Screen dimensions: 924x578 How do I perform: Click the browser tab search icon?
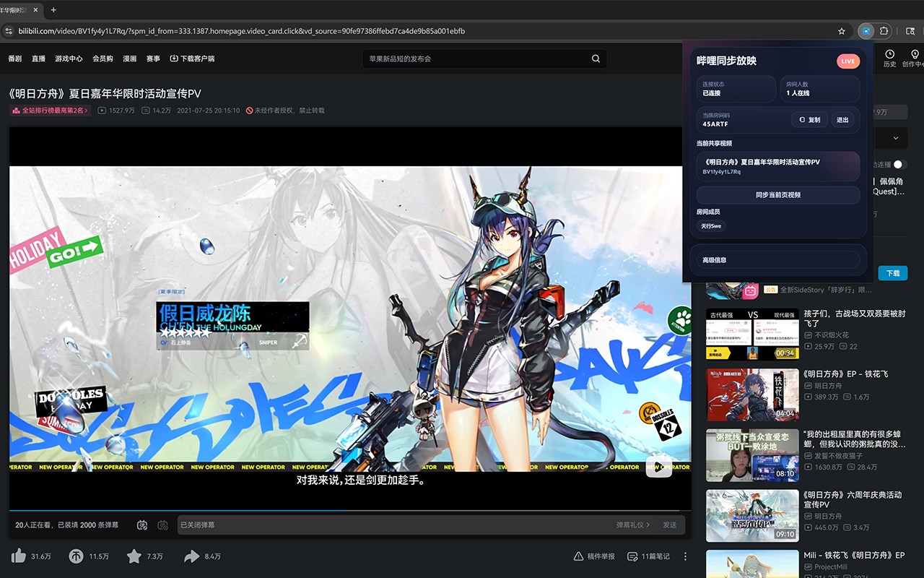pos(911,31)
